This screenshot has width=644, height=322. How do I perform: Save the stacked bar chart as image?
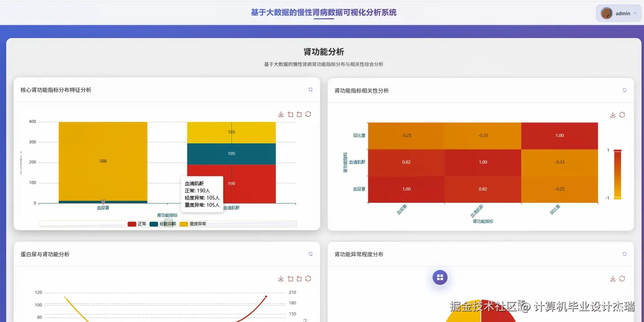click(281, 114)
